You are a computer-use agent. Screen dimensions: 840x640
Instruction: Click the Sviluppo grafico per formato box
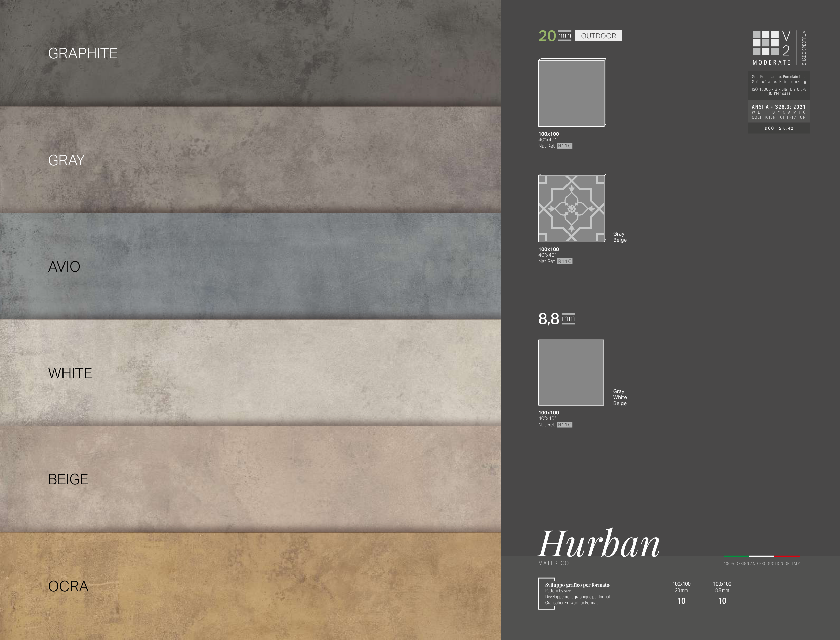coord(575,594)
